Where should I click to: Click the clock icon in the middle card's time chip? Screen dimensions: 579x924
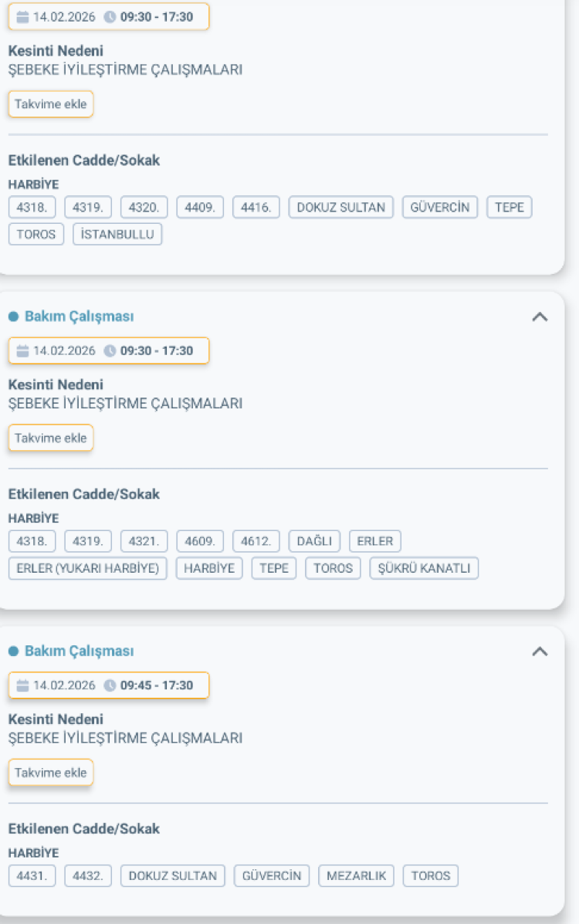(110, 350)
